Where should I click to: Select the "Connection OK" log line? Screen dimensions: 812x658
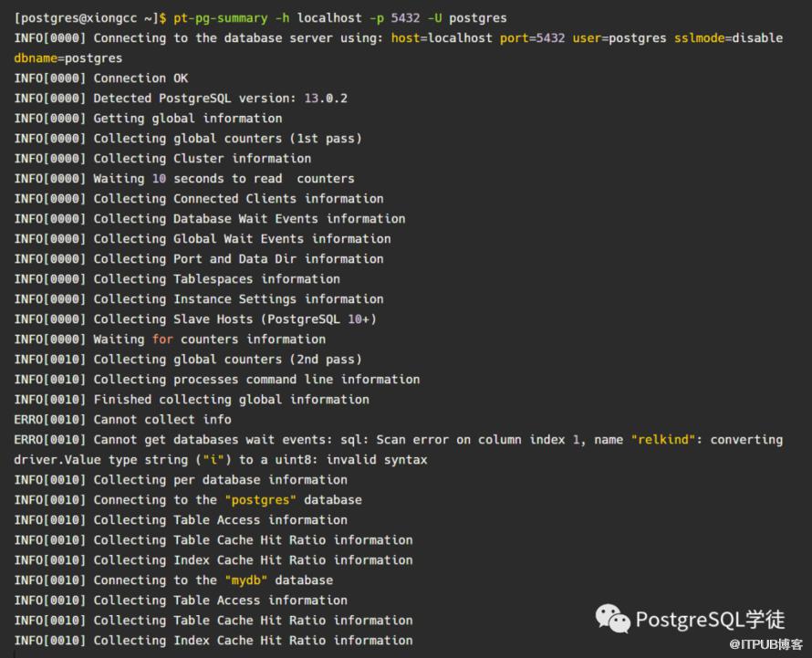(x=141, y=78)
